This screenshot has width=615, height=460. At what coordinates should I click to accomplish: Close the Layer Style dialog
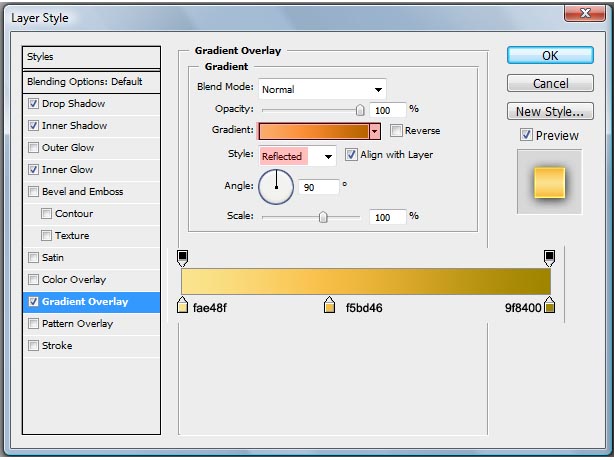[584, 14]
